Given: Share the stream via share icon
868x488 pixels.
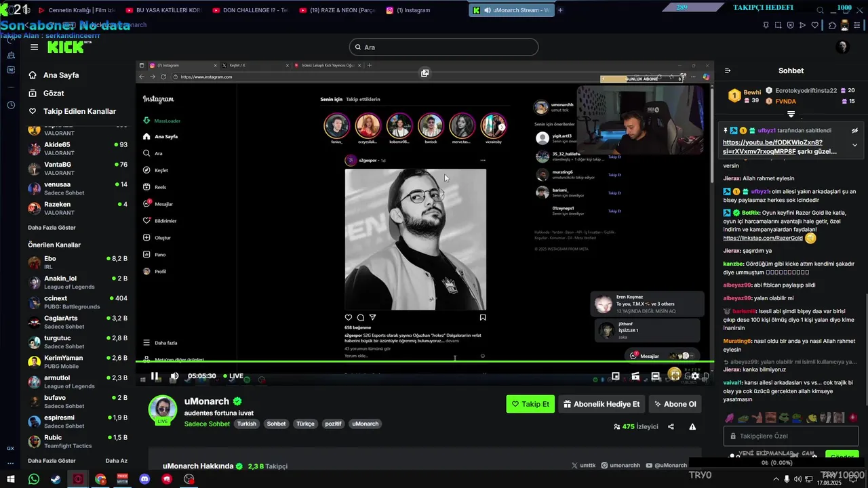Looking at the screenshot, I should 671,427.
